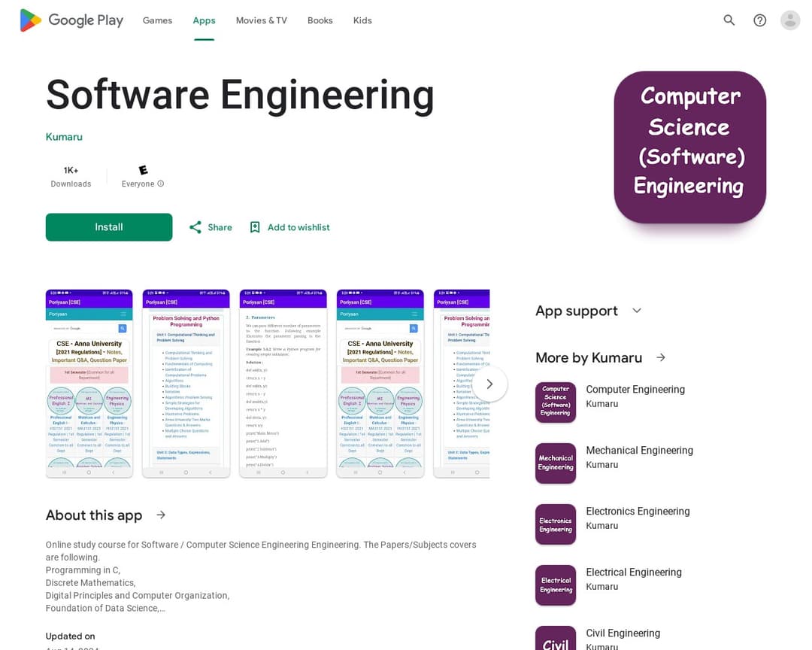Click the Software Engineering page title

point(240,96)
